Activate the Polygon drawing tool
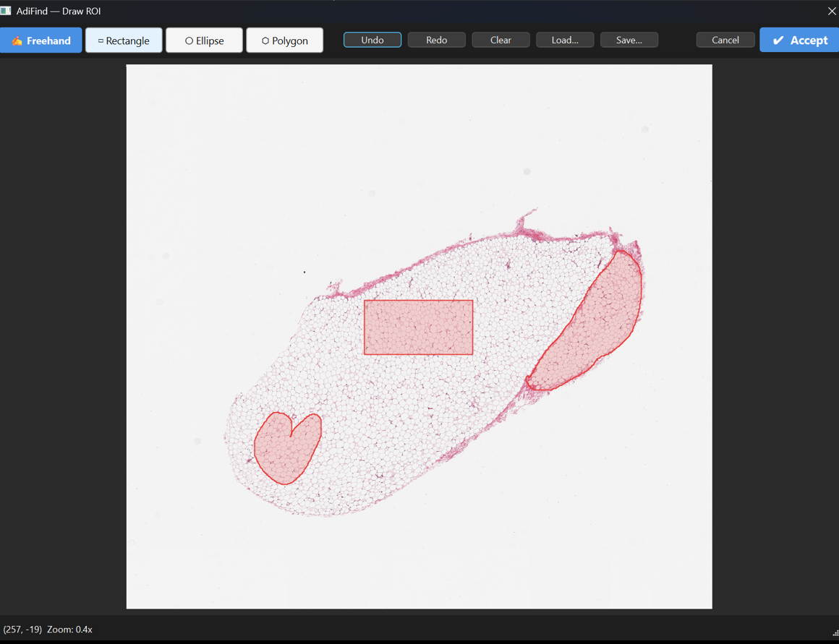The height and width of the screenshot is (644, 839). pos(285,40)
